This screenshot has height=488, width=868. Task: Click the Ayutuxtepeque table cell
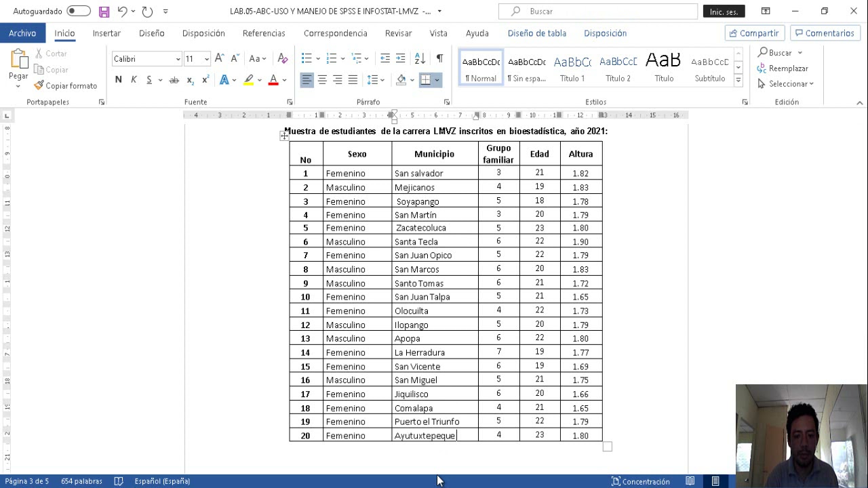435,435
